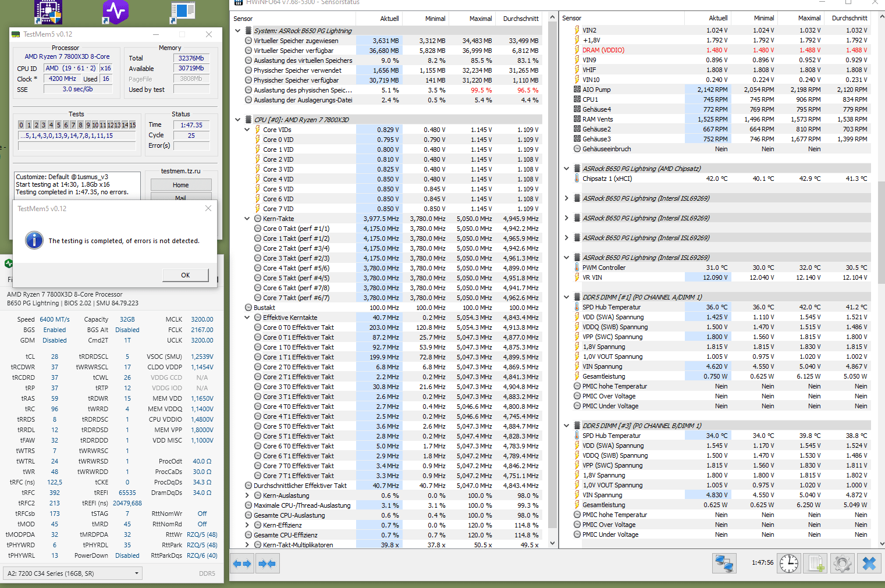
Task: Collapse the DDR5 DIMM [#1] group
Action: pos(567,297)
